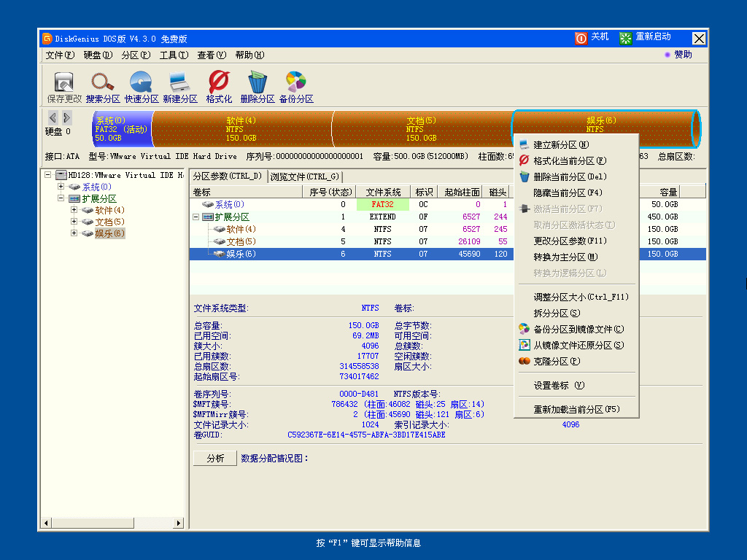
Task: Choose 设置卷标(V) menu entry
Action: point(576,385)
